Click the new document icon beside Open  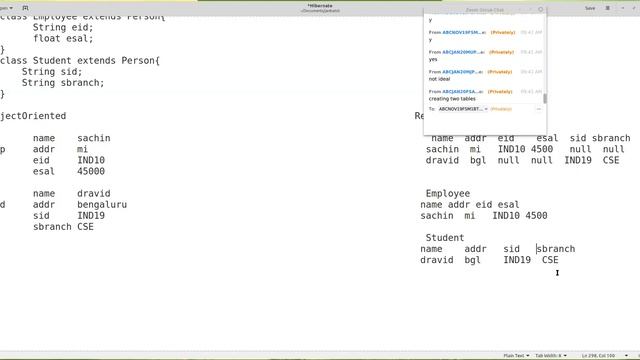(25, 8)
